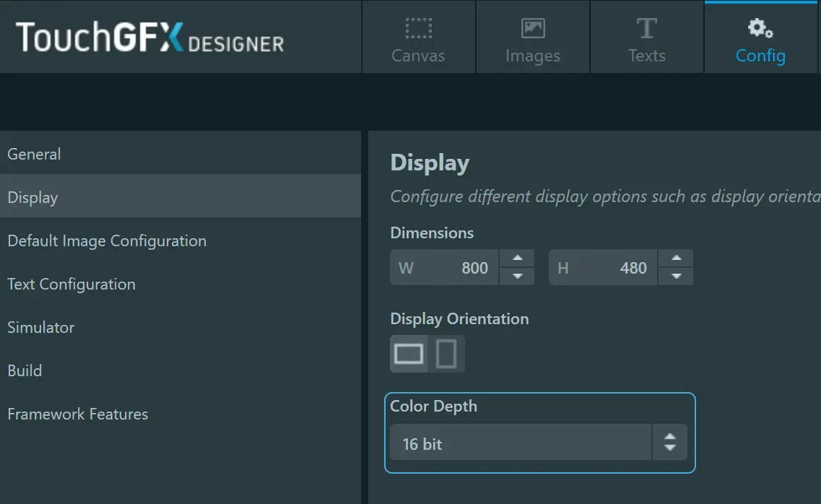
Task: Select landscape display orientation
Action: pyautogui.click(x=409, y=355)
